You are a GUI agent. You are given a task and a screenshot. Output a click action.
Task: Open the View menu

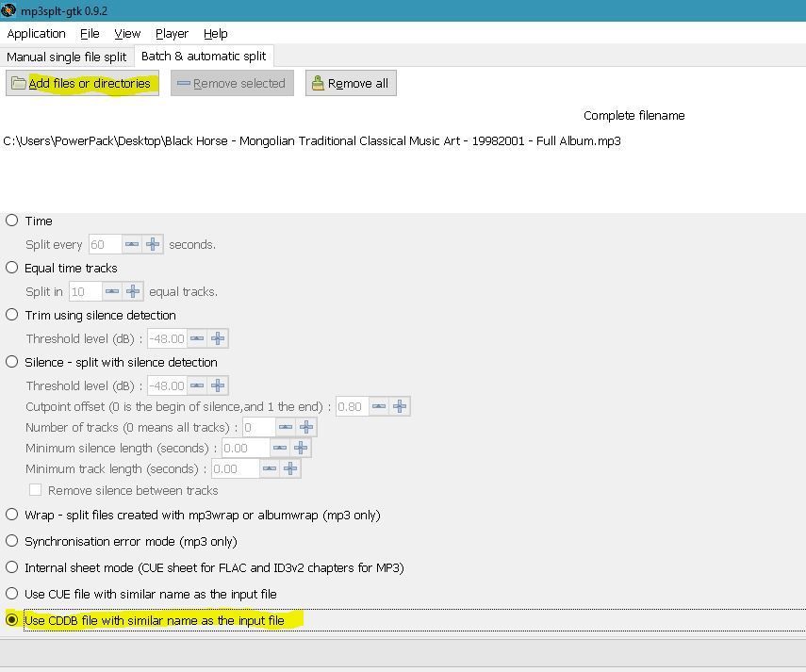click(127, 34)
